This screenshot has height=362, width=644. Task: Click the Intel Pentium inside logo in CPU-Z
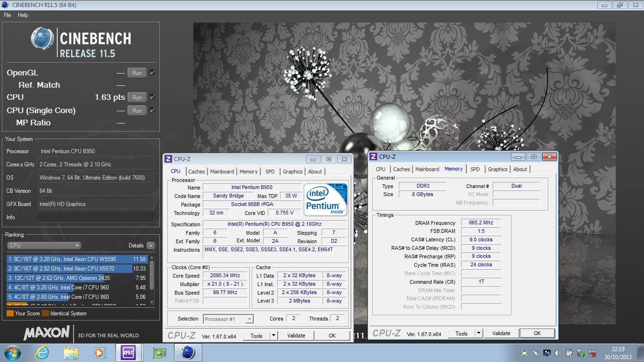pos(326,199)
